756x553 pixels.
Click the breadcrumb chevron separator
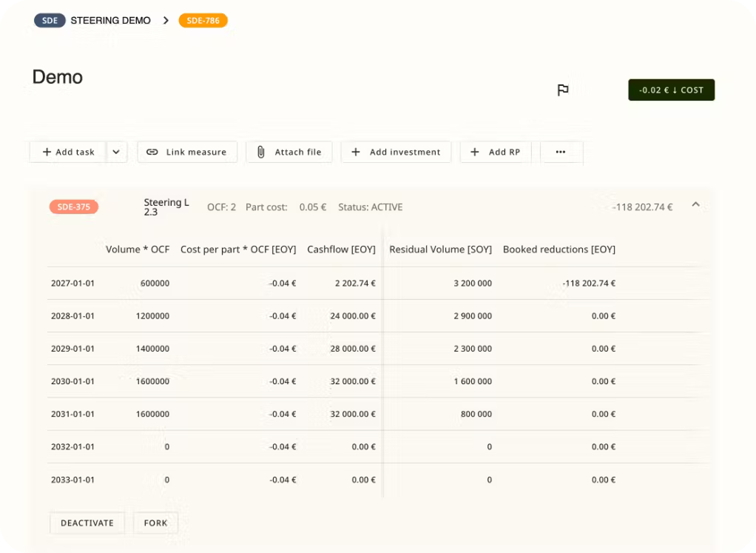point(166,21)
